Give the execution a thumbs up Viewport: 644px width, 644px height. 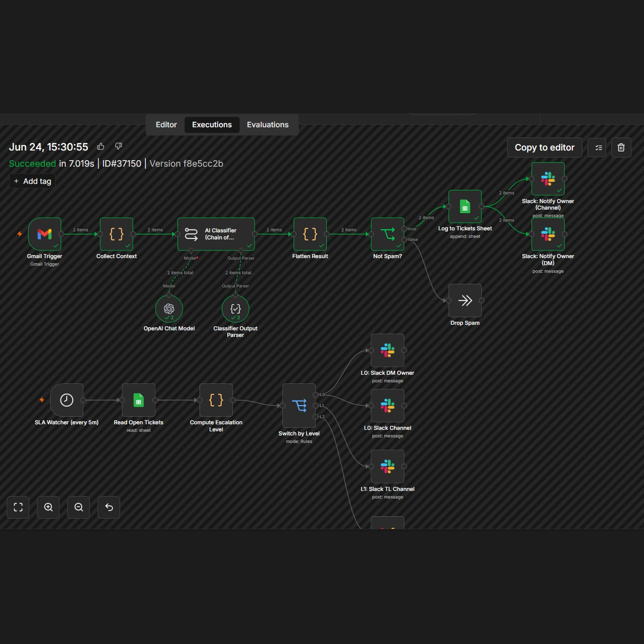coord(101,146)
